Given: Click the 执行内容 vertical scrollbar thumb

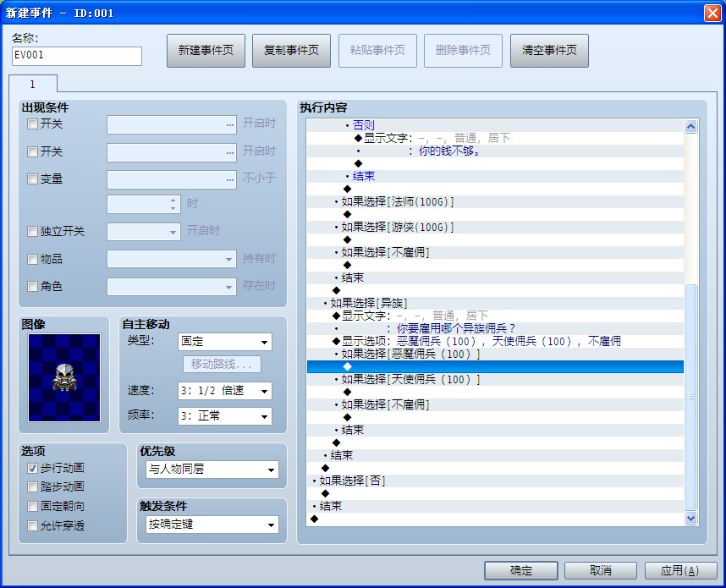Looking at the screenshot, I should pyautogui.click(x=690, y=397).
